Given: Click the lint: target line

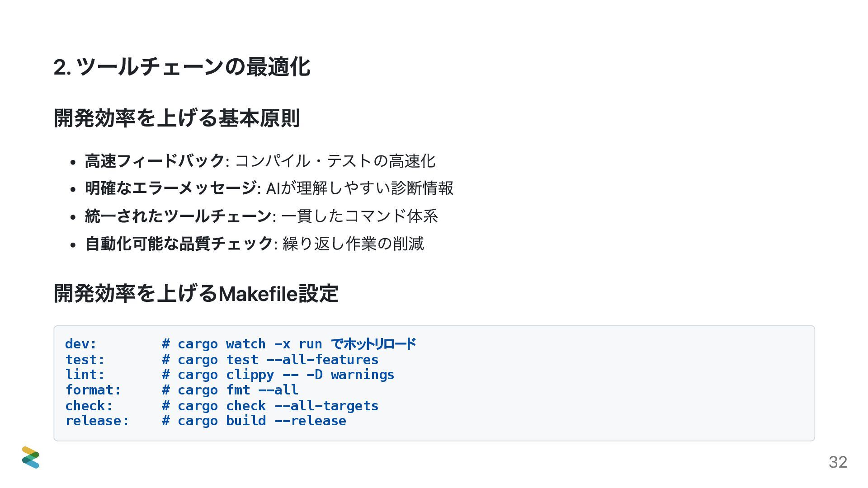Looking at the screenshot, I should pyautogui.click(x=230, y=375).
